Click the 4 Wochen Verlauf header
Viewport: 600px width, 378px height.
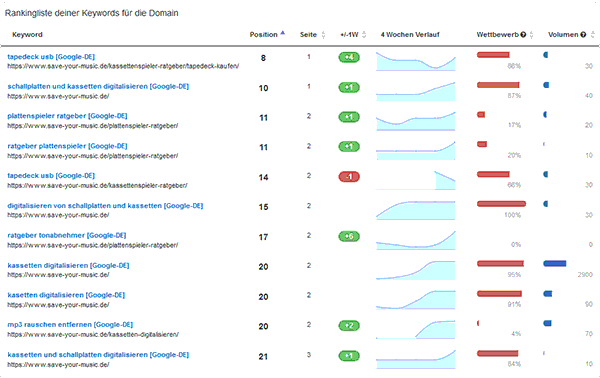[x=410, y=35]
